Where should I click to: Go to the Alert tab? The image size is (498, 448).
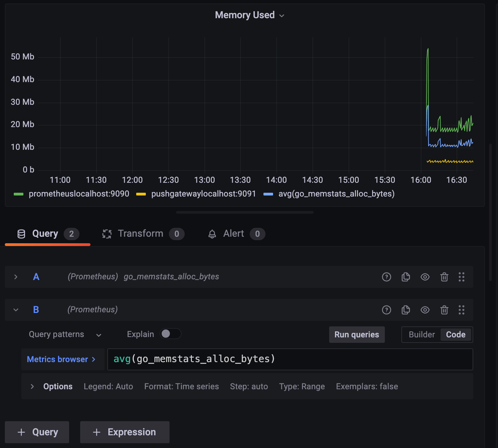click(x=237, y=234)
